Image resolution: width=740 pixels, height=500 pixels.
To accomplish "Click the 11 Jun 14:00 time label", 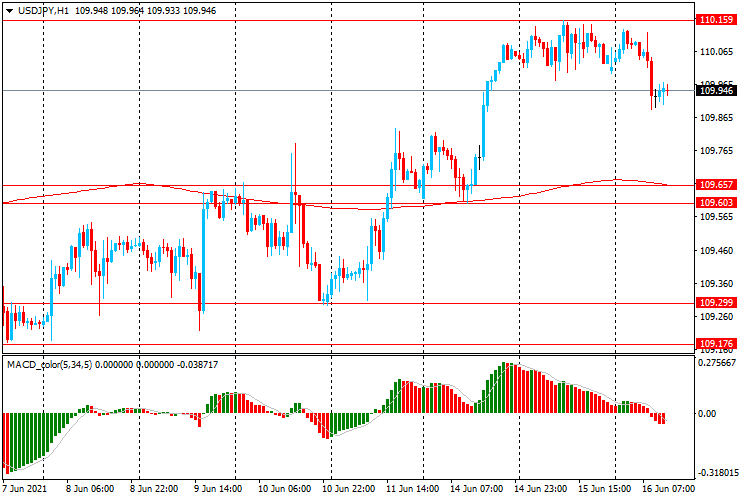I will 412,488.
